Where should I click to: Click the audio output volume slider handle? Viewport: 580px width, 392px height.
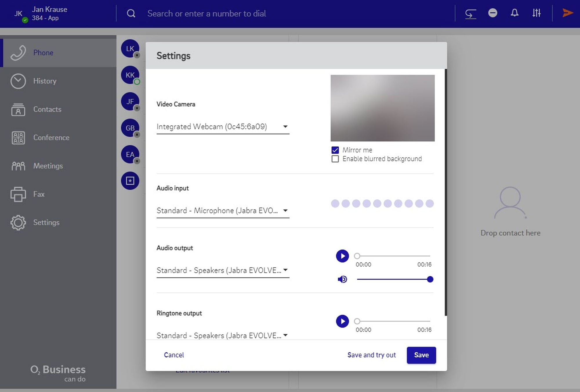tap(430, 279)
